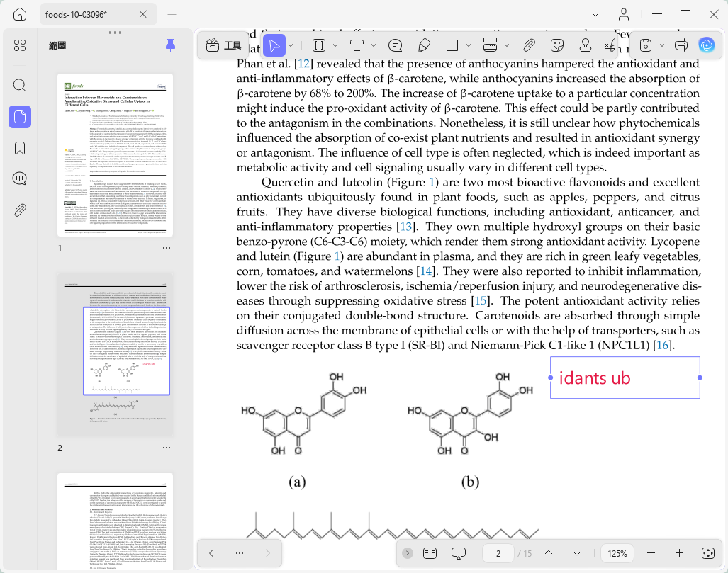Open the comments panel in sidebar
The height and width of the screenshot is (573, 728).
coord(20,178)
